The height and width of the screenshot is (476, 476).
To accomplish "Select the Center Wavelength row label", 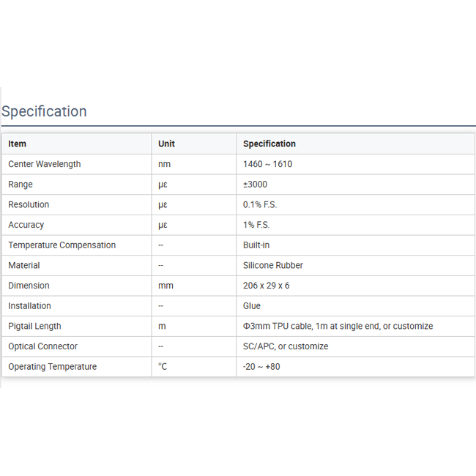I will pos(45,164).
